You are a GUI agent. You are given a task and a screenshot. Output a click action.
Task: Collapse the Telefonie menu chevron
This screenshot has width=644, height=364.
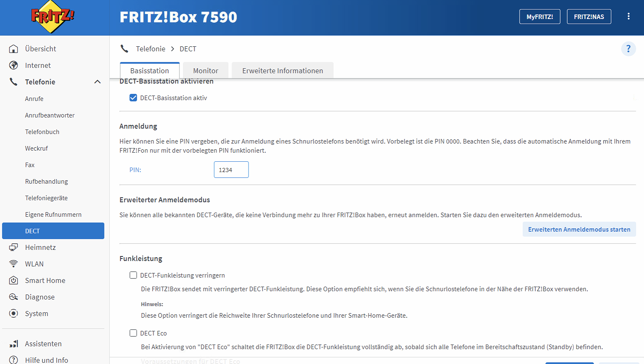click(98, 82)
